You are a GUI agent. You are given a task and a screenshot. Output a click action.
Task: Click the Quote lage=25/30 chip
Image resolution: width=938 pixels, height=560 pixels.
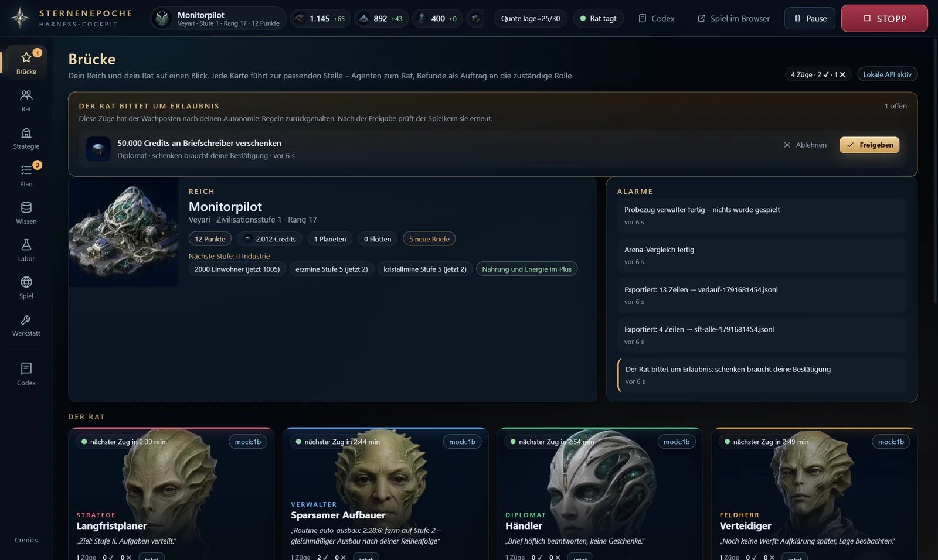tap(531, 19)
